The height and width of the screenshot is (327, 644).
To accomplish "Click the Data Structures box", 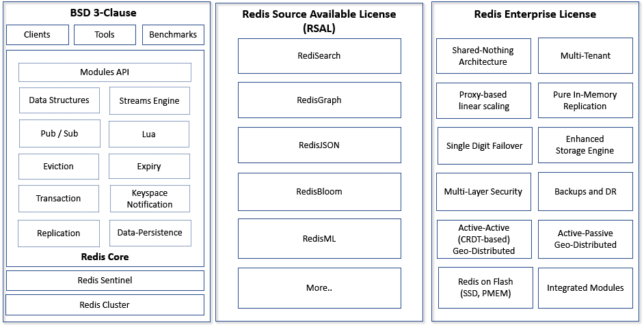I will (59, 100).
